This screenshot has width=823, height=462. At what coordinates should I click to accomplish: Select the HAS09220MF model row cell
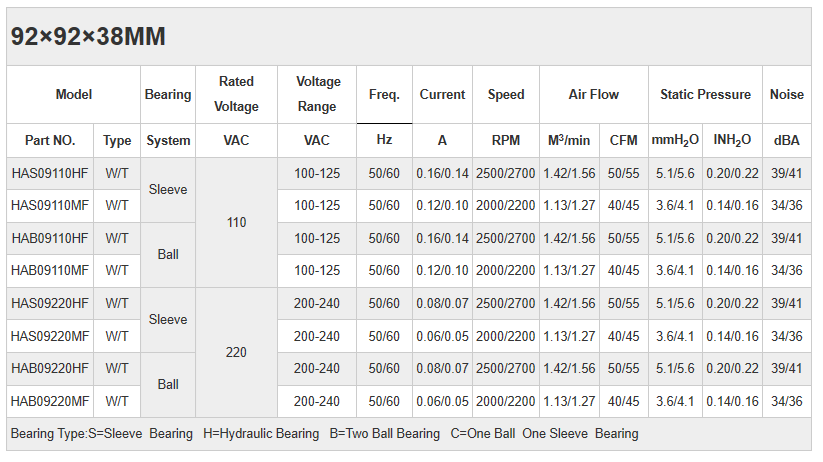pyautogui.click(x=50, y=336)
